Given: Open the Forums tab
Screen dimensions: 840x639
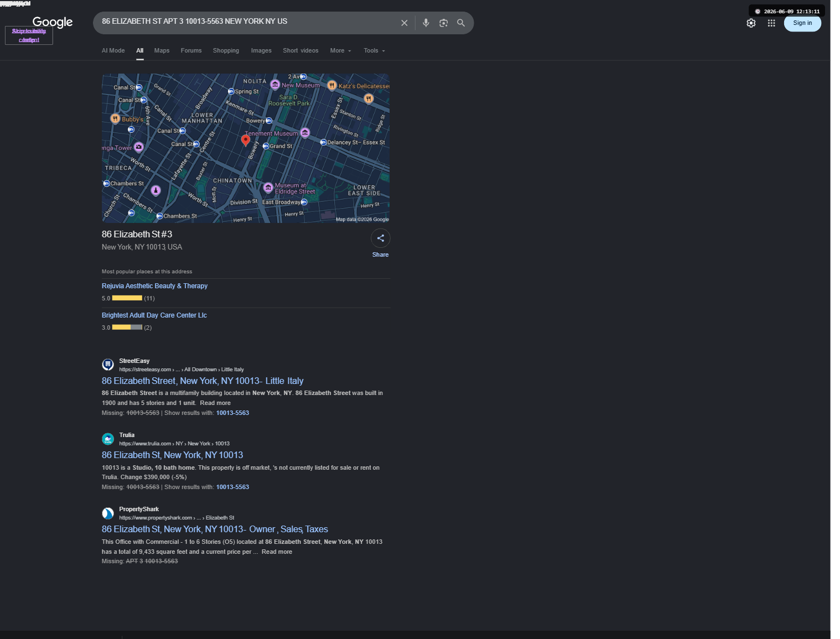Looking at the screenshot, I should pyautogui.click(x=191, y=50).
